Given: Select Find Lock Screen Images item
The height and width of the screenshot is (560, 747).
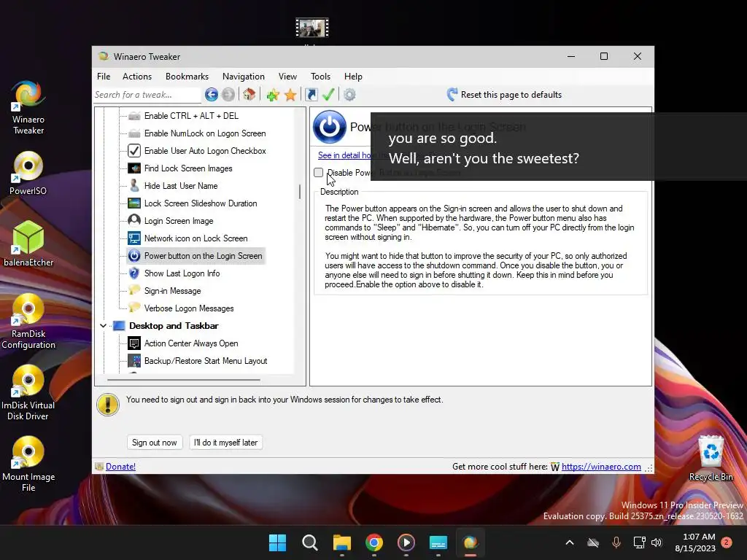Looking at the screenshot, I should click(x=188, y=168).
